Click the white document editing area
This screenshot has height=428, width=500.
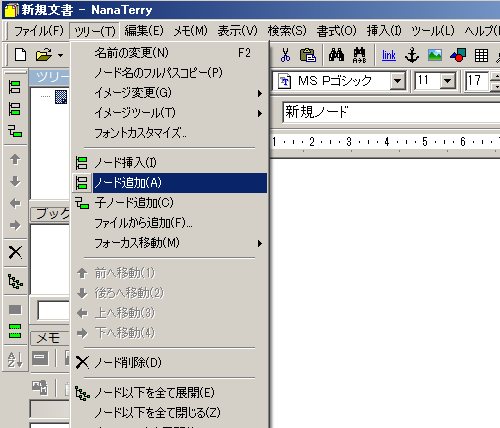click(x=385, y=293)
